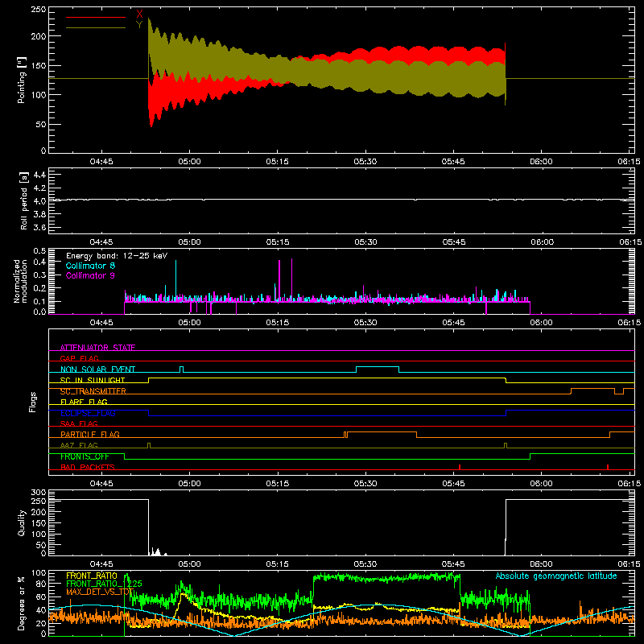The image size is (644, 644).
Task: Select the Collimator 8 legend entry
Action: (x=90, y=266)
